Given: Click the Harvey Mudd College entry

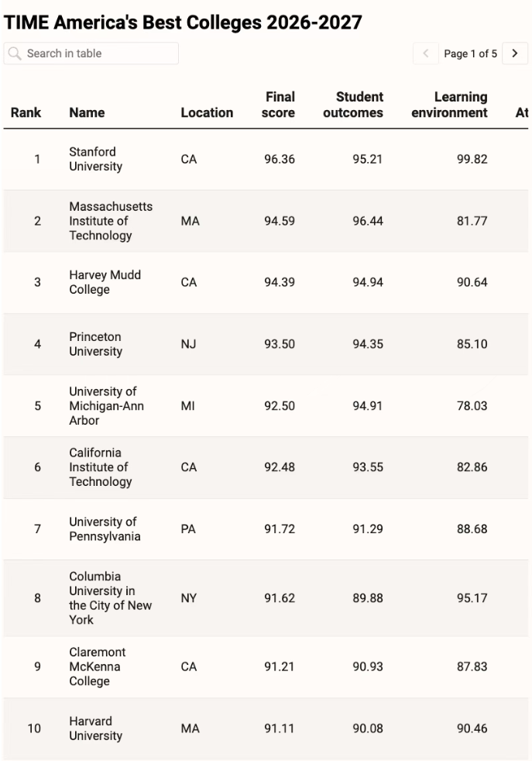Looking at the screenshot, I should [105, 282].
